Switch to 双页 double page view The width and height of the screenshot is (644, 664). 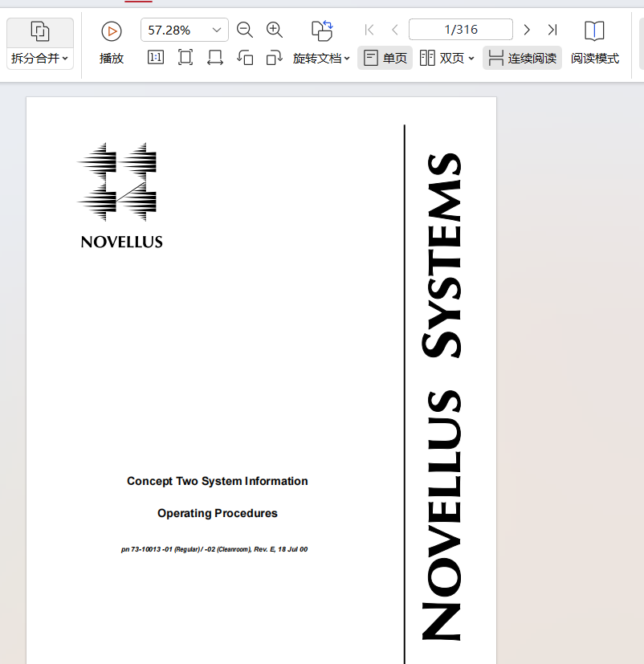point(442,58)
